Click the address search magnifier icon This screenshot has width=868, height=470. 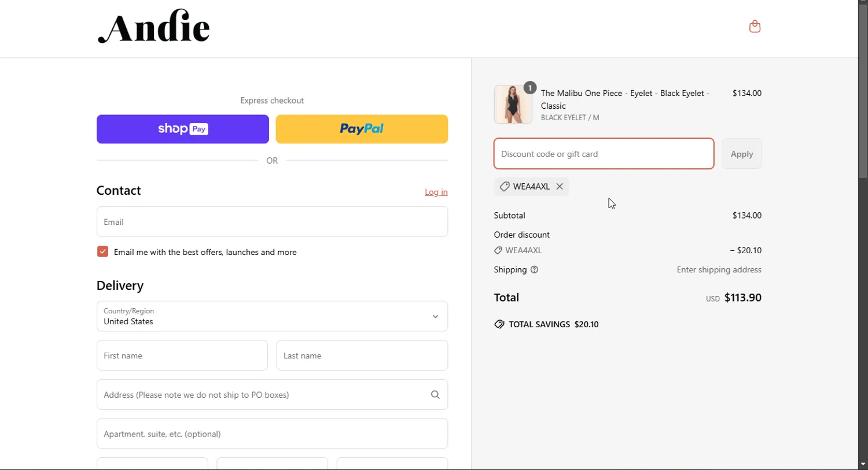pos(435,395)
